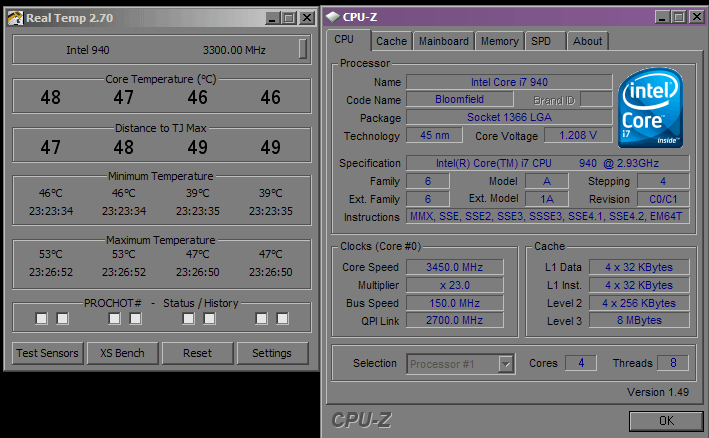Click the Reset button in Real Temp
Image resolution: width=709 pixels, height=438 pixels.
[x=197, y=353]
